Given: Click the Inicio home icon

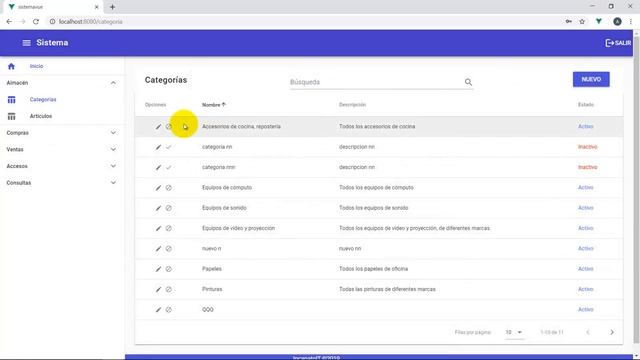Looking at the screenshot, I should [11, 66].
